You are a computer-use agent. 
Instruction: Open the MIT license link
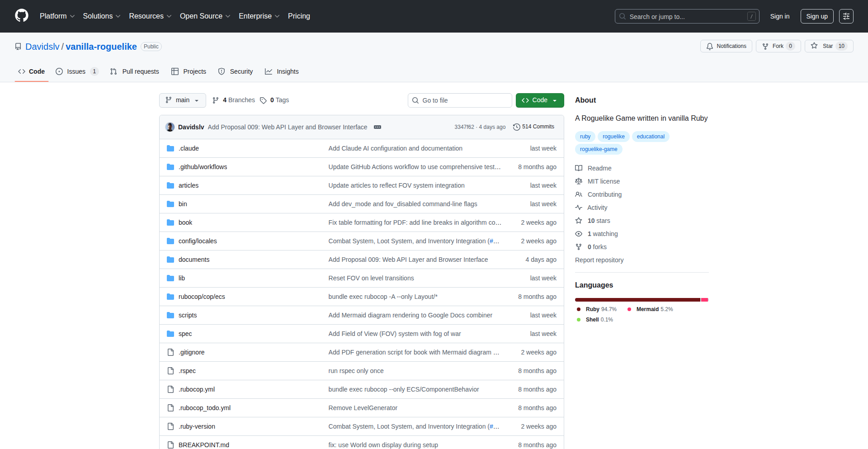tap(604, 181)
